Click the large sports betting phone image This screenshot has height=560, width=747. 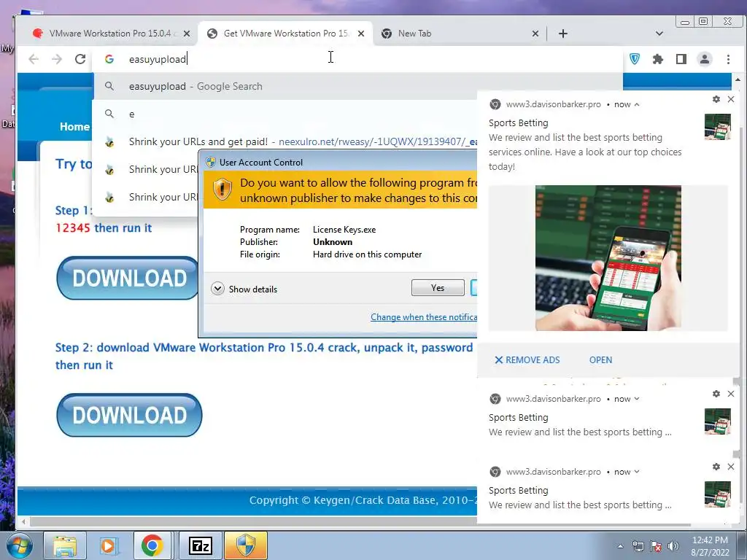pos(608,258)
